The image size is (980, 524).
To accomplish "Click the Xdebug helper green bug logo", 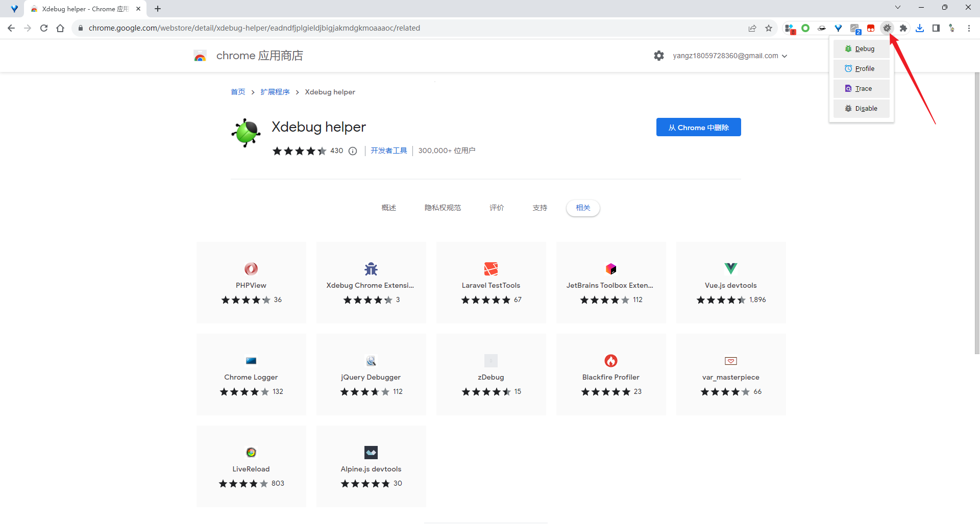I will (x=246, y=133).
